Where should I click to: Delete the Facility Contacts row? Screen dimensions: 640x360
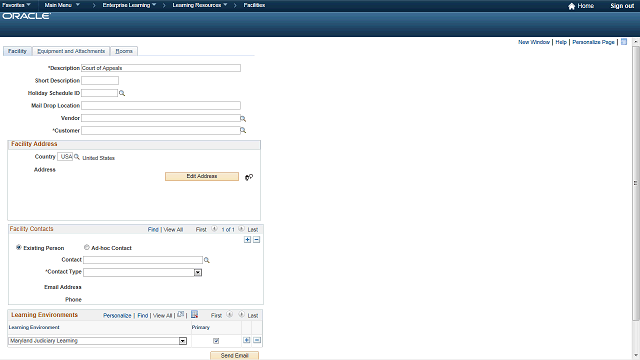(256, 240)
